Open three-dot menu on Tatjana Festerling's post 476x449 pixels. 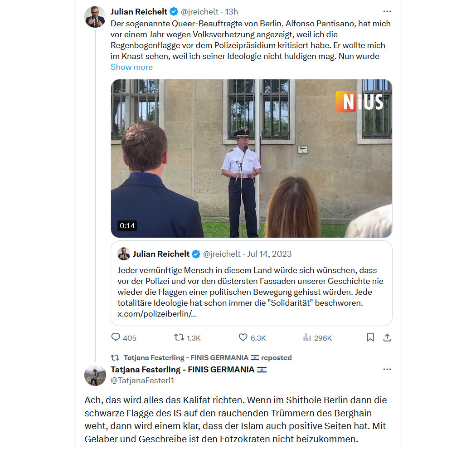387,370
